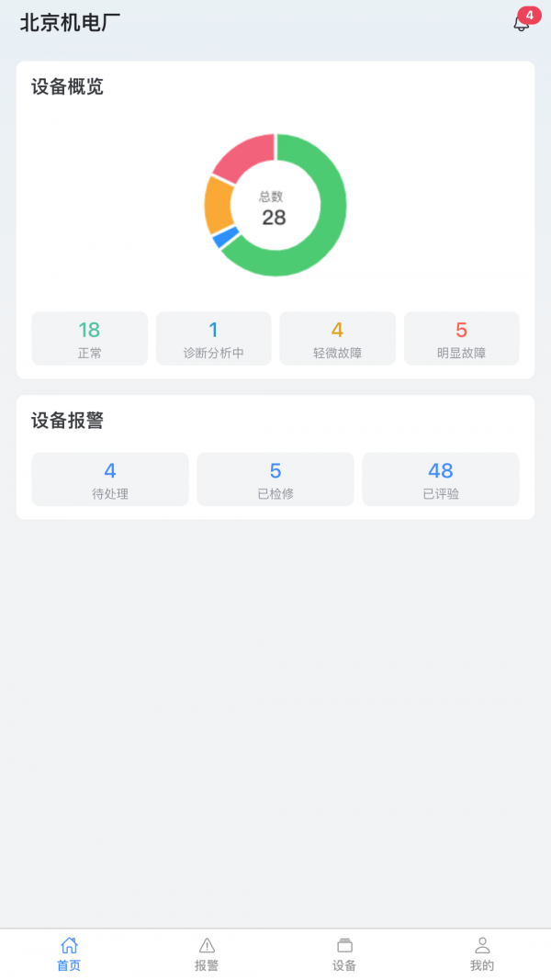The image size is (551, 980).
Task: Open the notification bell icon
Action: tap(520, 24)
